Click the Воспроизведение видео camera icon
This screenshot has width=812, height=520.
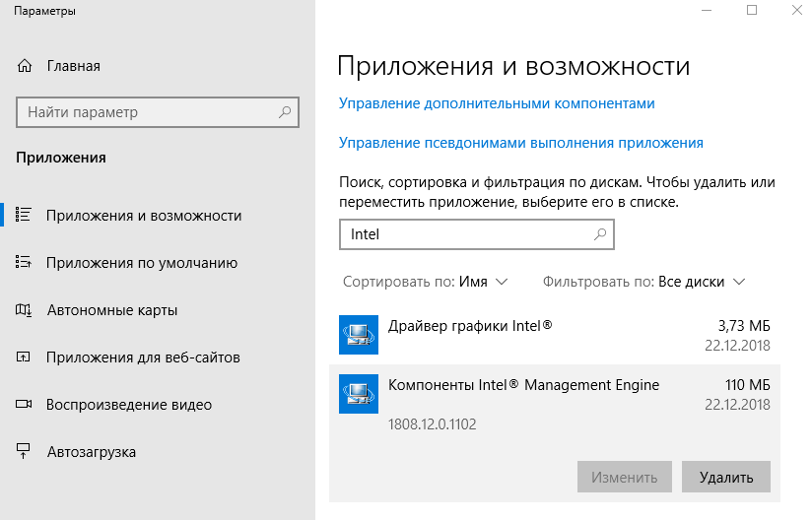click(24, 404)
